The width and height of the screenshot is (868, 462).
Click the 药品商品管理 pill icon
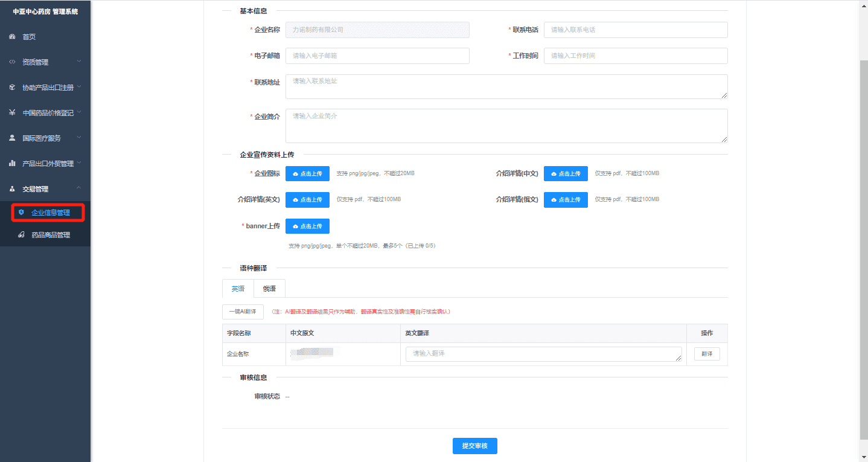pos(21,235)
